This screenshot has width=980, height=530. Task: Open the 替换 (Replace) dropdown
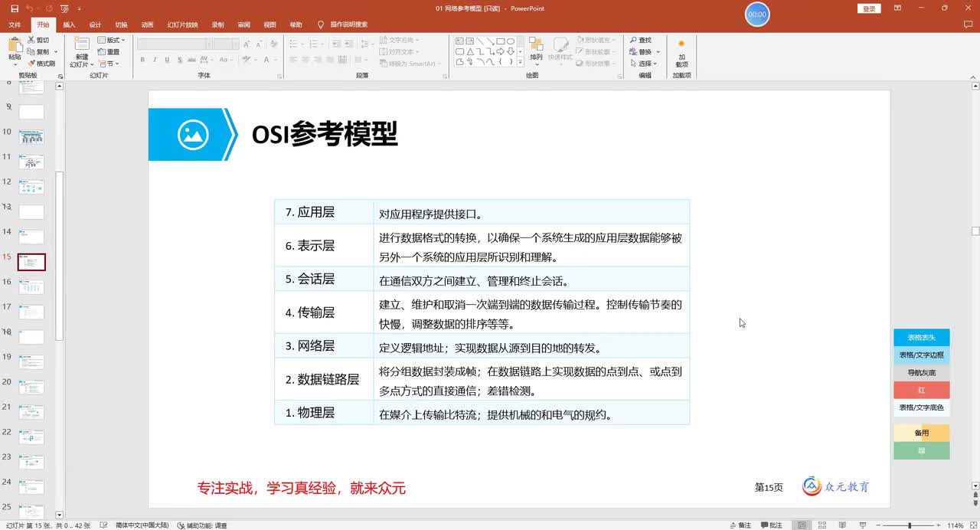pos(645,51)
